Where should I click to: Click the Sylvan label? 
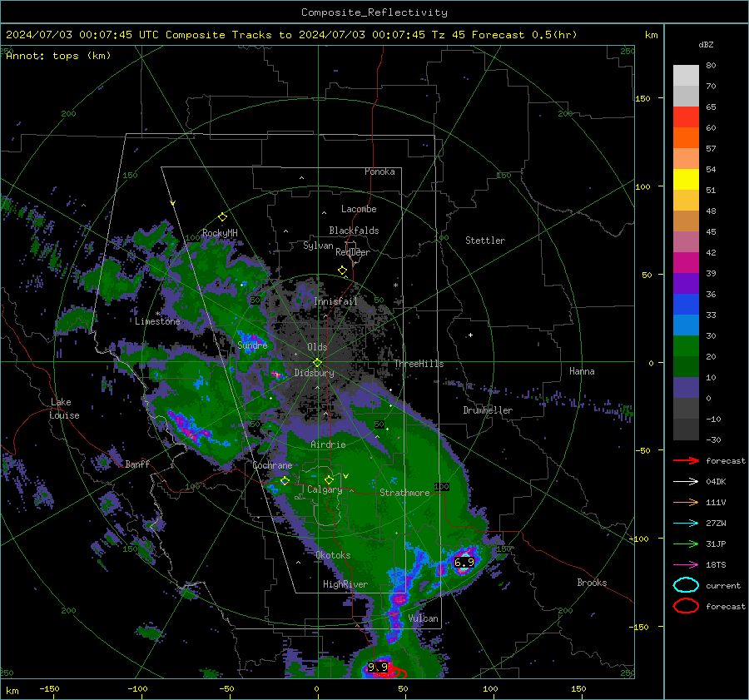[318, 246]
